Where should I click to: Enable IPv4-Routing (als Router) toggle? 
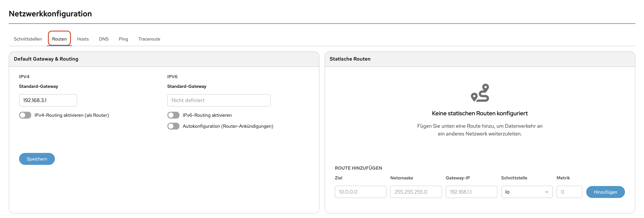pyautogui.click(x=25, y=115)
